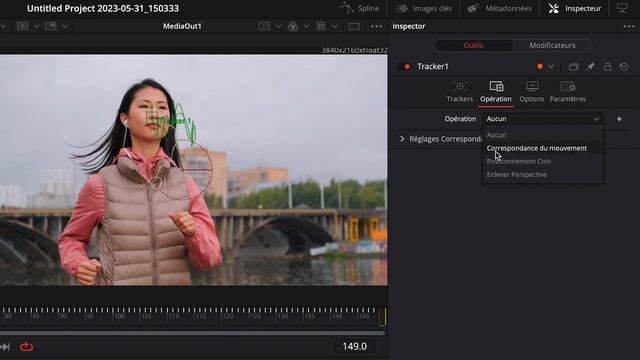Choose Correspondance du mouvement option

[542, 148]
